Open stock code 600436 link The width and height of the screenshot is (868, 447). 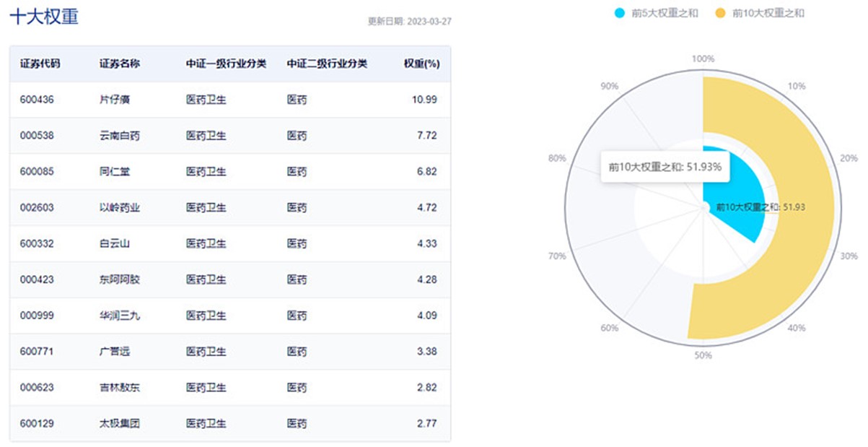37,100
